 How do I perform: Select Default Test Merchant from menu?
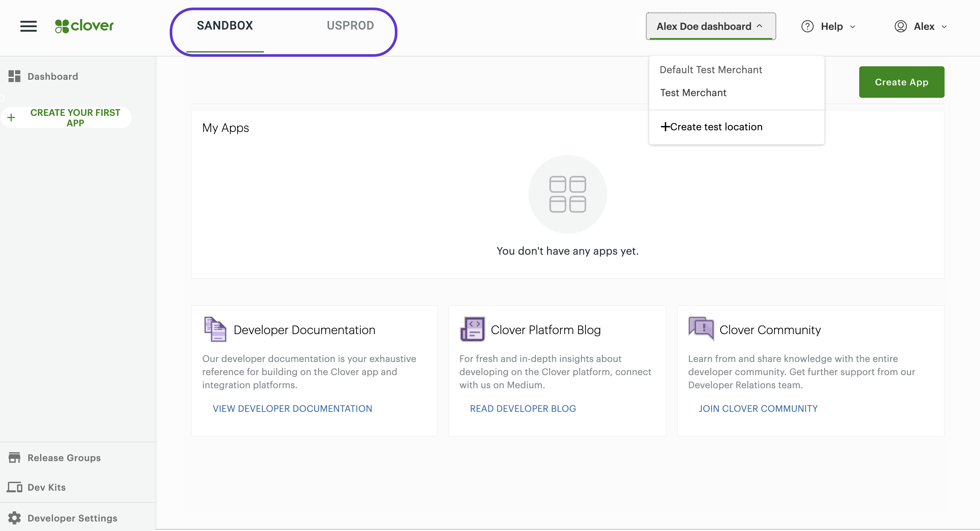(711, 70)
